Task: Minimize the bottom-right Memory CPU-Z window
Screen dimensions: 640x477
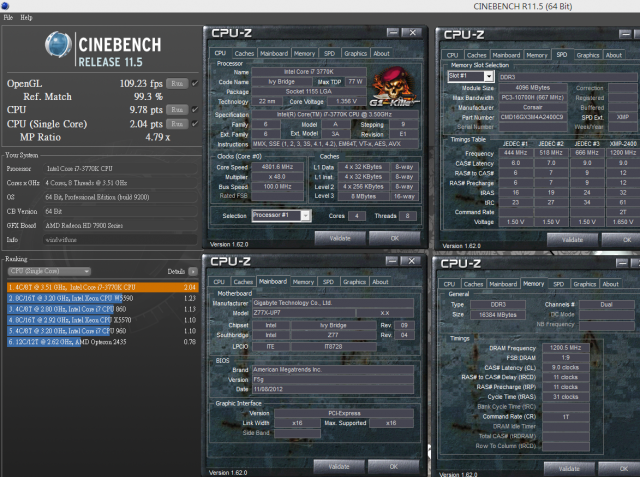Action: click(622, 263)
